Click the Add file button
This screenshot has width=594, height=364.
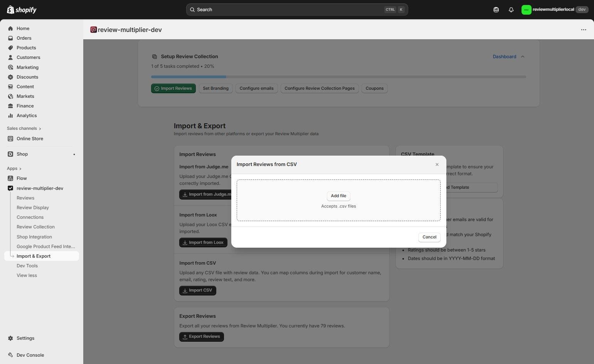[x=338, y=196]
